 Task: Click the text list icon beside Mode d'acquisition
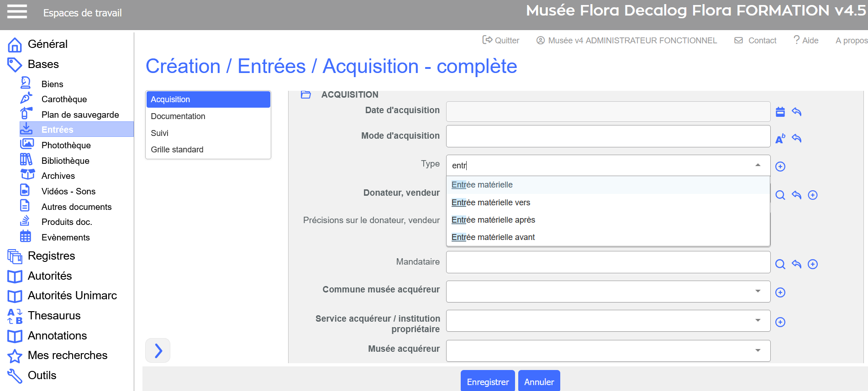pos(780,138)
